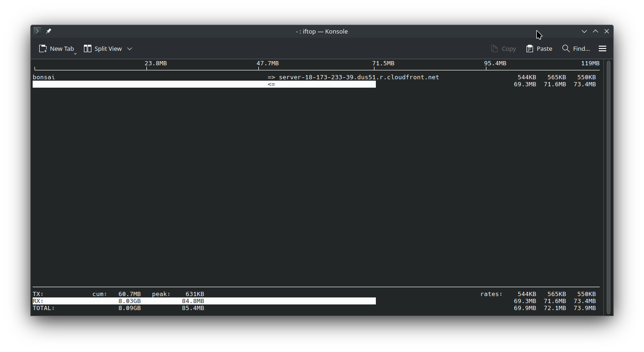The image size is (644, 352).
Task: Close the iftop Konsole window
Action: point(607,31)
